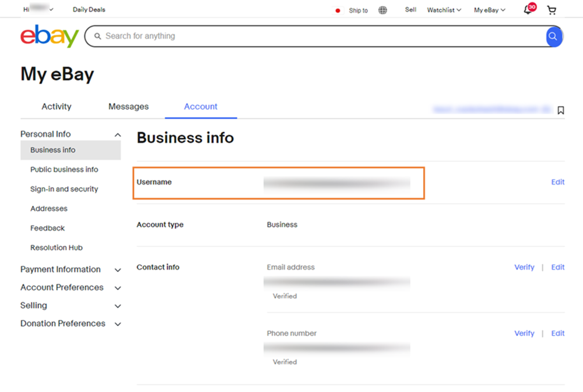The width and height of the screenshot is (583, 392).
Task: Click the red flag beside Ship to
Action: click(x=338, y=10)
